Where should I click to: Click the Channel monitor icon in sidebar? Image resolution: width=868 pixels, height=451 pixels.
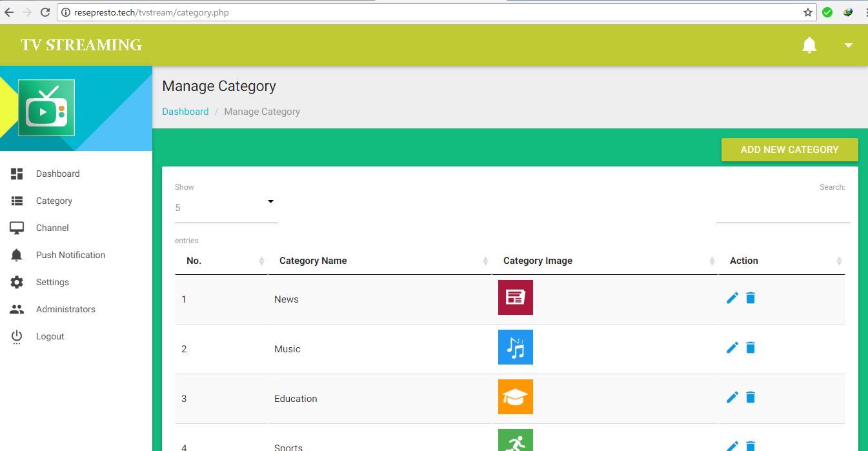[17, 228]
